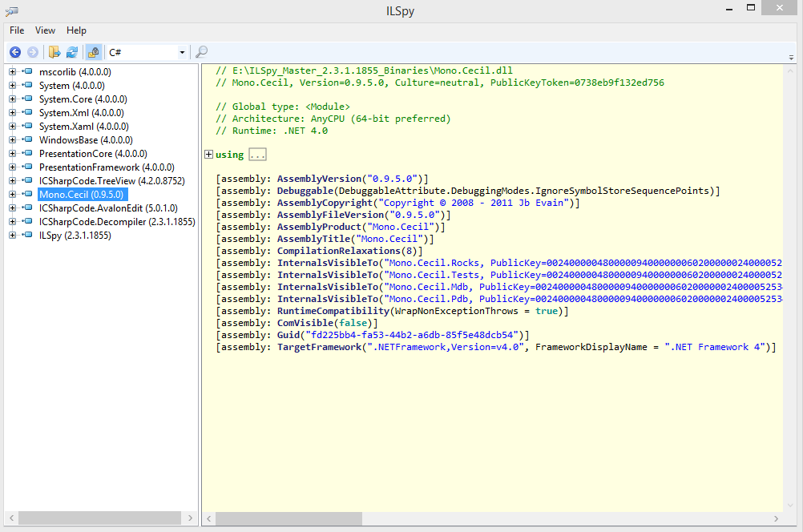The height and width of the screenshot is (532, 803).
Task: Open the File menu
Action: [17, 30]
